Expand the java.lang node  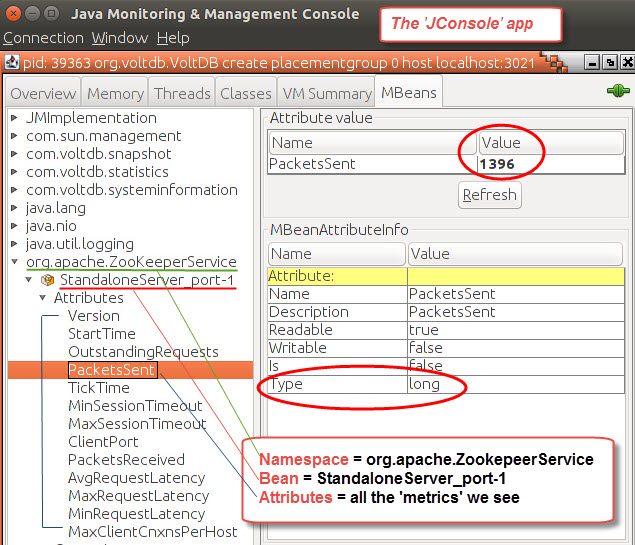tap(14, 208)
